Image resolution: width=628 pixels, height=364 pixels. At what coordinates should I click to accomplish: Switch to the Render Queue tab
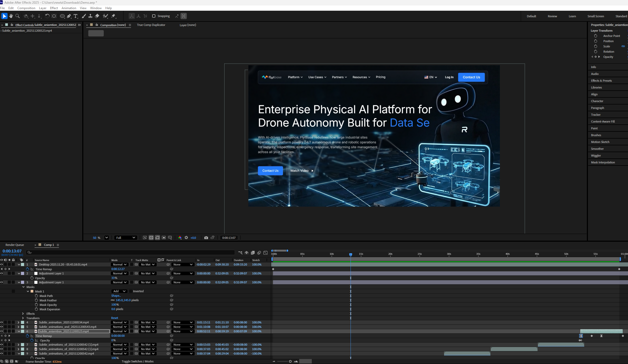[x=15, y=245]
